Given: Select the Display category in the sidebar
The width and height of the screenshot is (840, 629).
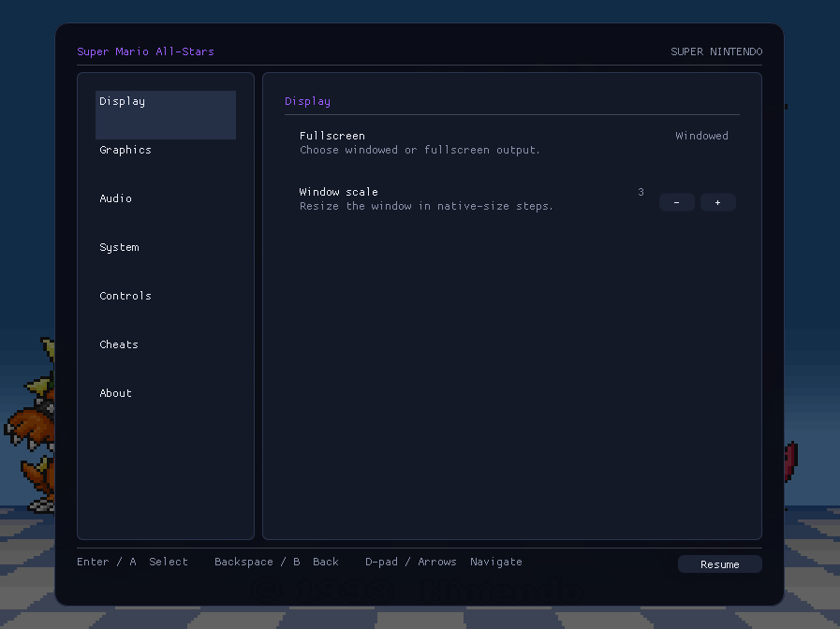Looking at the screenshot, I should click(166, 115).
